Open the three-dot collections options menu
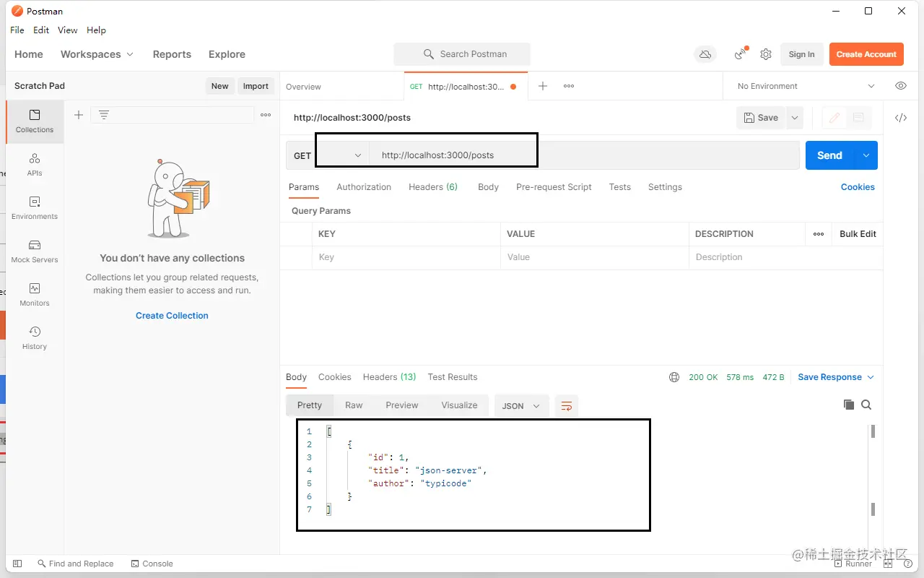Image resolution: width=924 pixels, height=578 pixels. [266, 115]
